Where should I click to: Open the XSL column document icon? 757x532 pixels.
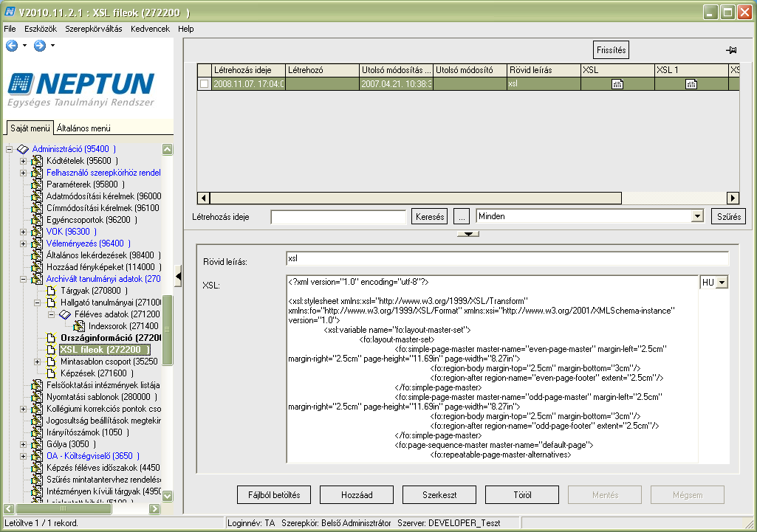617,84
